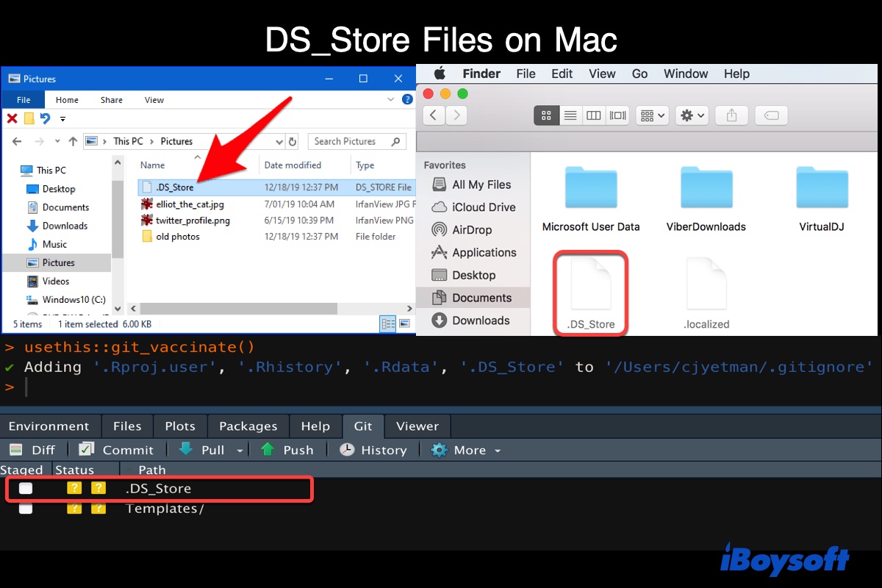This screenshot has height=588, width=882.
Task: Click the Finder Share icon
Action: point(731,115)
